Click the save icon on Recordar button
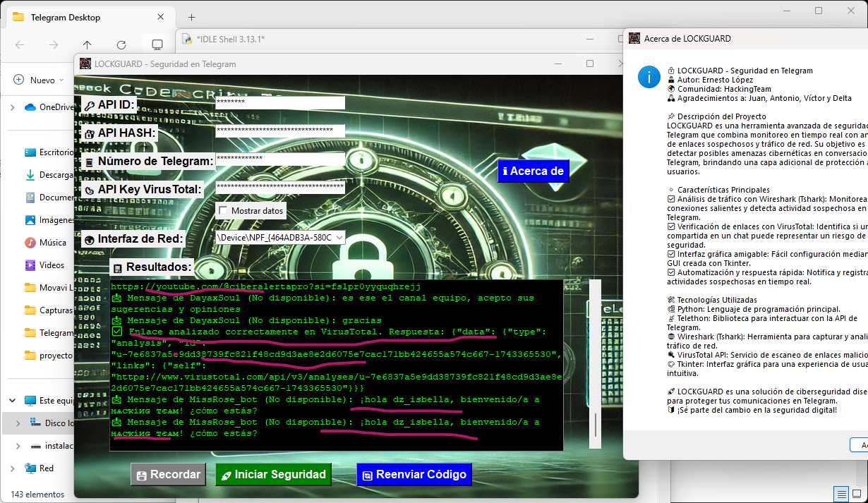This screenshot has width=868, height=503. [143, 474]
